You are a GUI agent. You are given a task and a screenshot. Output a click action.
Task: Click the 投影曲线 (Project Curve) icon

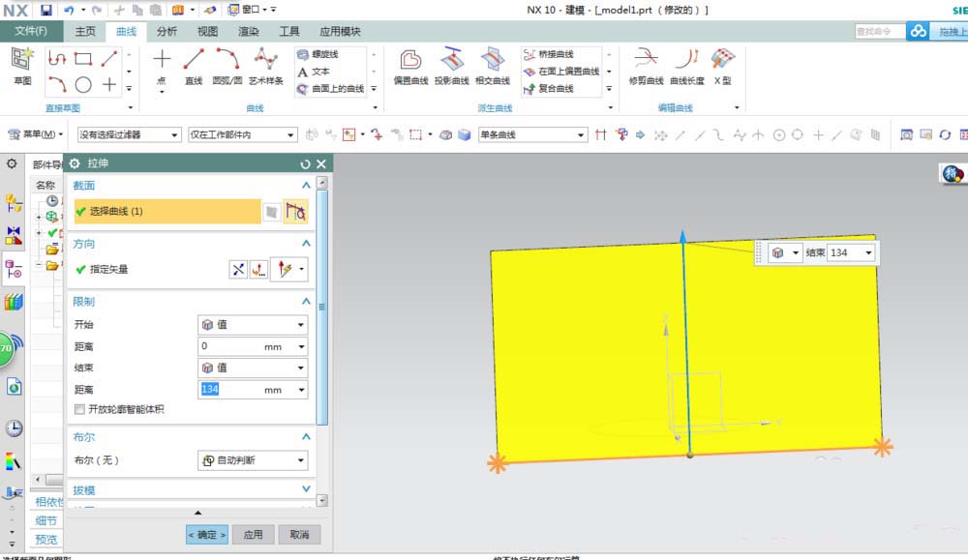[452, 66]
